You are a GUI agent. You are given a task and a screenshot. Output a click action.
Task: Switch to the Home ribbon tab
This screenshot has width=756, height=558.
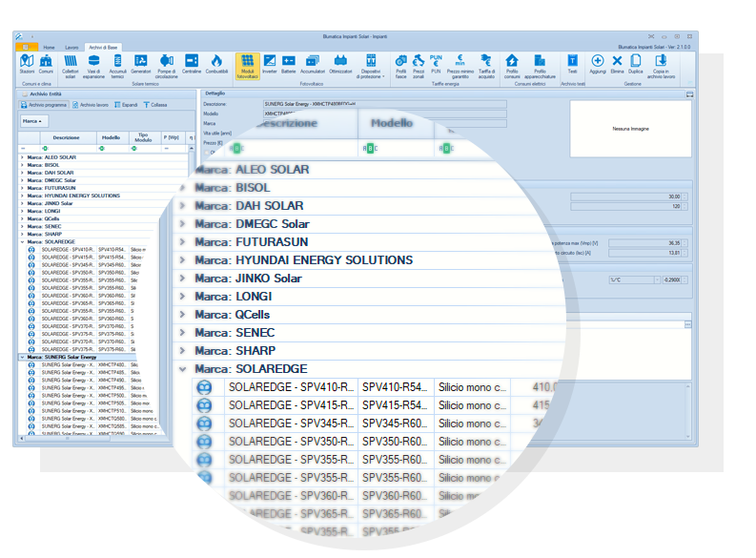pyautogui.click(x=49, y=46)
